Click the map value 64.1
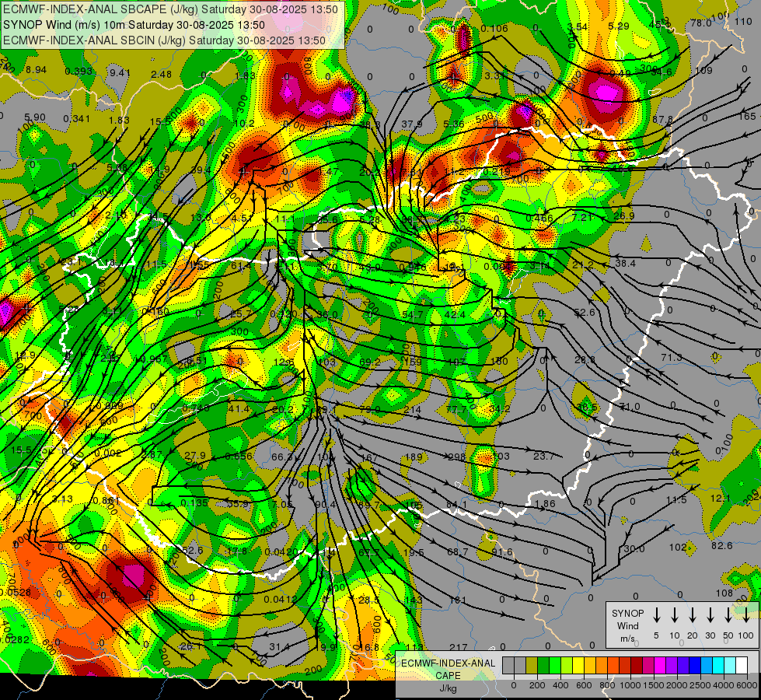 457,504
